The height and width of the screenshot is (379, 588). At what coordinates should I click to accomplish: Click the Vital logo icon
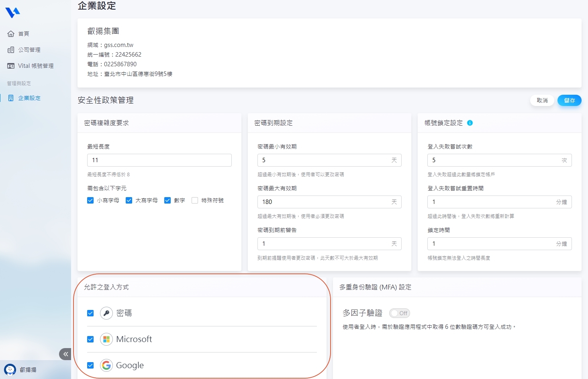pos(12,13)
